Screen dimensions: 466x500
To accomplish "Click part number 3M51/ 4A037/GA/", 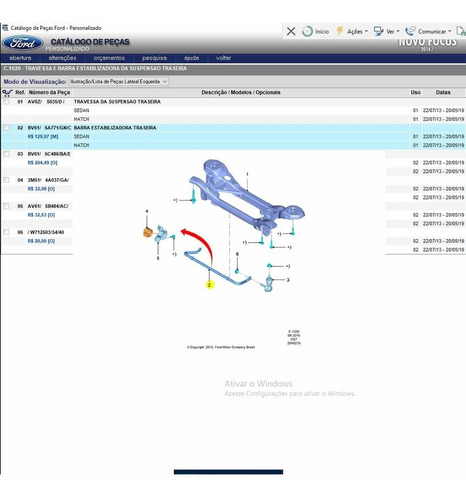I will click(x=48, y=180).
